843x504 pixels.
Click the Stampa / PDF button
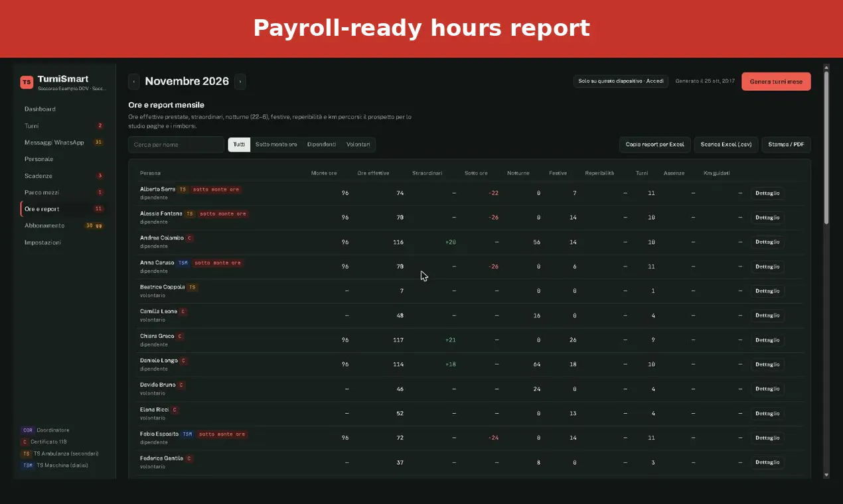tap(786, 145)
